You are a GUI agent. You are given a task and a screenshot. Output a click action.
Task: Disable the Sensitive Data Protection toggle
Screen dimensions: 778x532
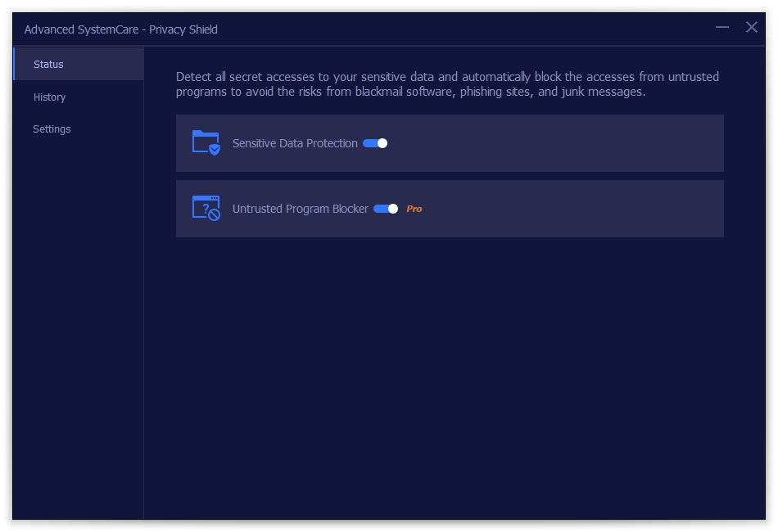click(375, 143)
